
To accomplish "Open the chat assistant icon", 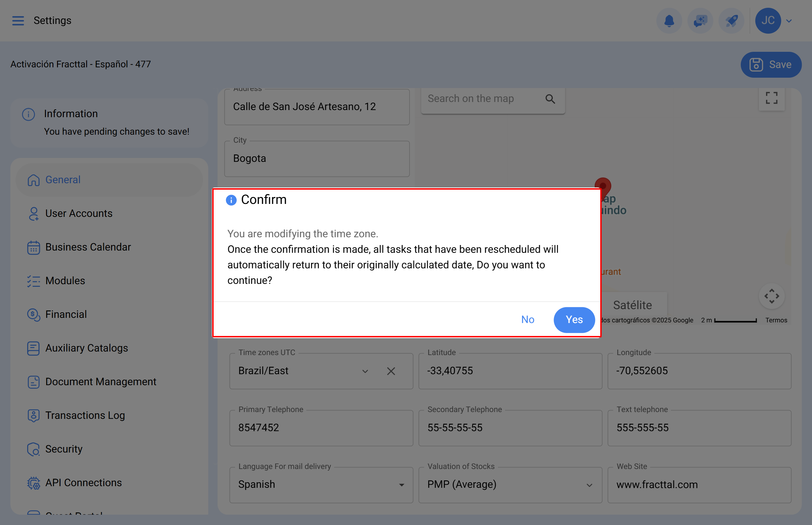I will coord(700,20).
